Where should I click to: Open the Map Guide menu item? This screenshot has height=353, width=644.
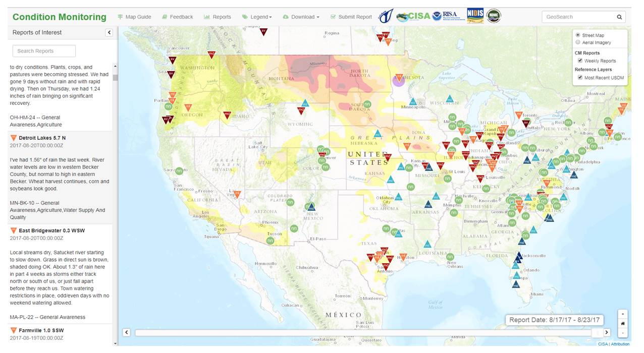pyautogui.click(x=134, y=17)
